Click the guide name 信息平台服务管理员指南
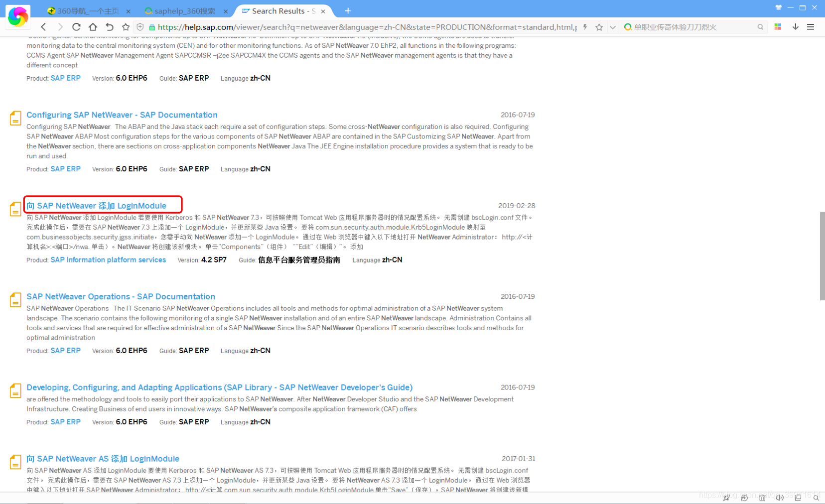The height and width of the screenshot is (504, 825). (299, 260)
